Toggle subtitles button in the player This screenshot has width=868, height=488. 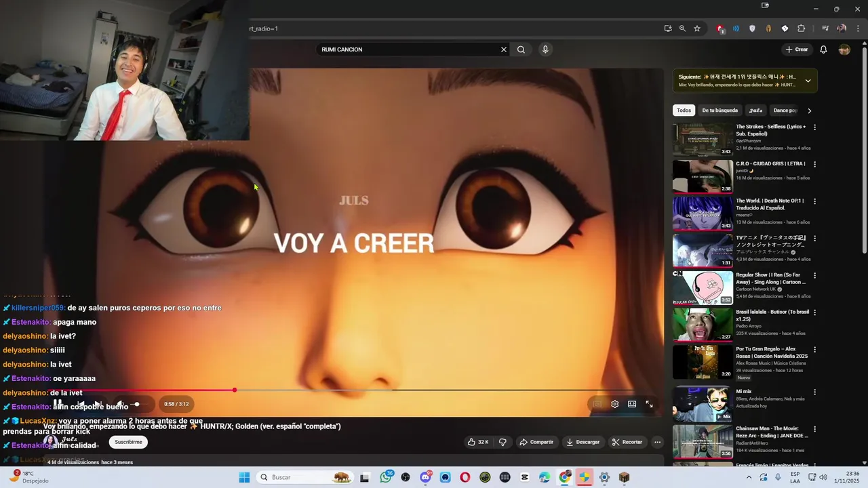[597, 404]
